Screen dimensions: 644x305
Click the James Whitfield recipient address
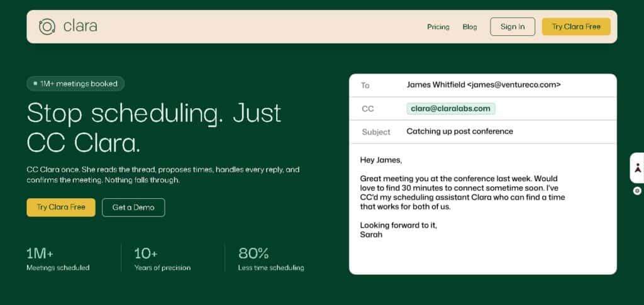click(x=484, y=85)
